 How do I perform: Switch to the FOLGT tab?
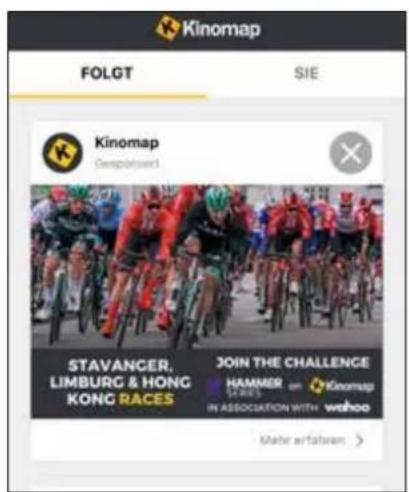[x=107, y=73]
